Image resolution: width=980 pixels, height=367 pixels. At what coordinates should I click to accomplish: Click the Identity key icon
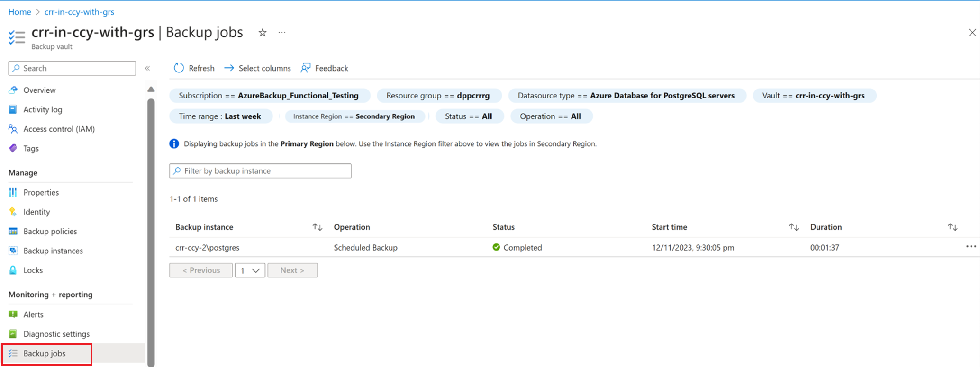(x=13, y=212)
